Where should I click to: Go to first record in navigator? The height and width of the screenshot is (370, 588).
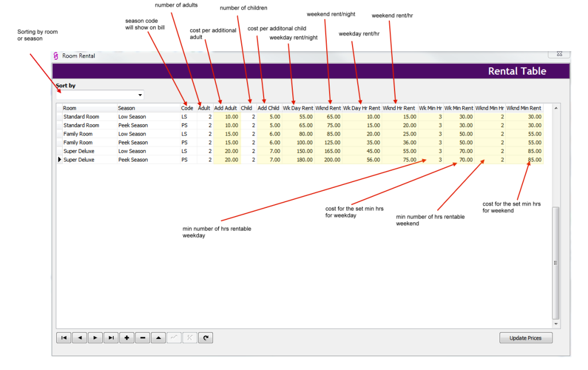point(64,338)
